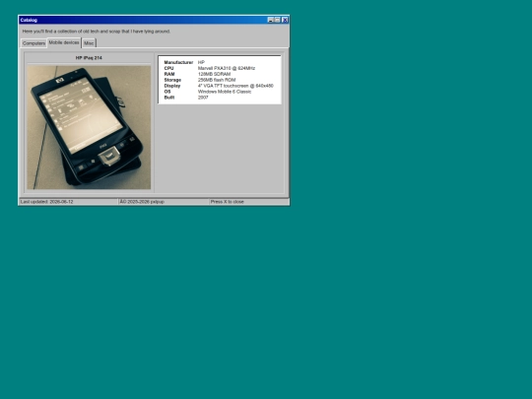
Task: Click the HP iPaq 214 photo
Action: pyautogui.click(x=89, y=127)
